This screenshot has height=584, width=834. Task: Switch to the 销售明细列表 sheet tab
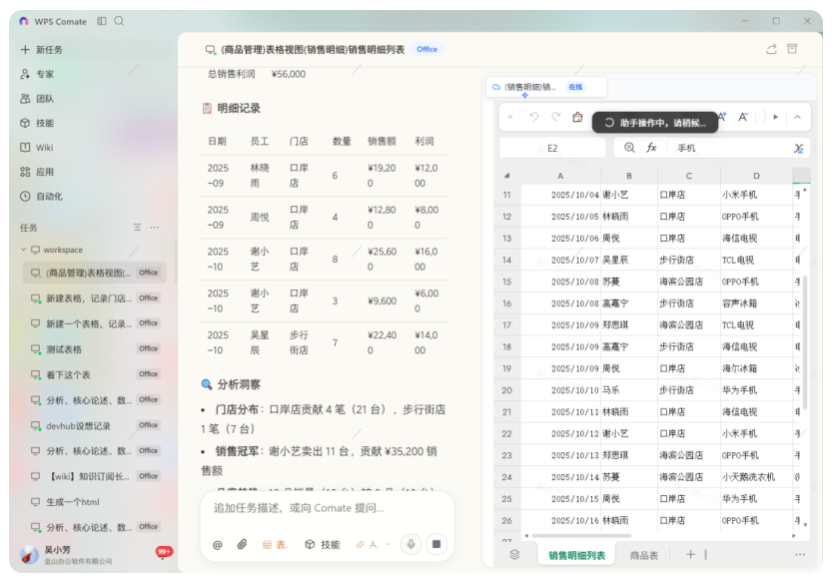[577, 555]
